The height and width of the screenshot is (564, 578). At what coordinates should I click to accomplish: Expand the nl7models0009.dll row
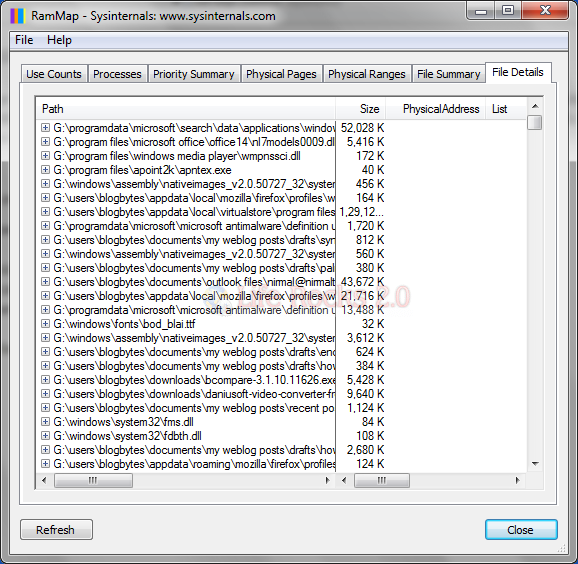[45, 142]
